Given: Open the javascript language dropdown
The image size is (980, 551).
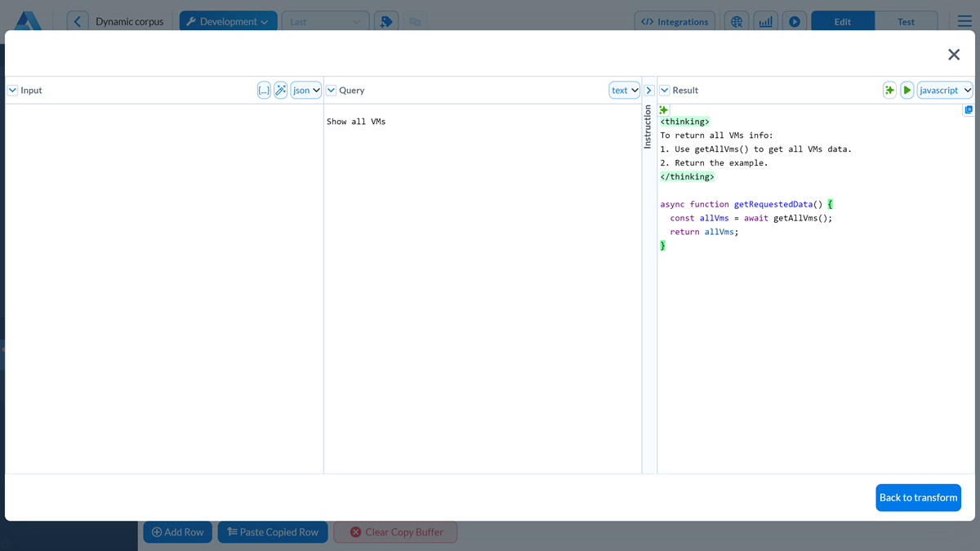Looking at the screenshot, I should tap(945, 90).
